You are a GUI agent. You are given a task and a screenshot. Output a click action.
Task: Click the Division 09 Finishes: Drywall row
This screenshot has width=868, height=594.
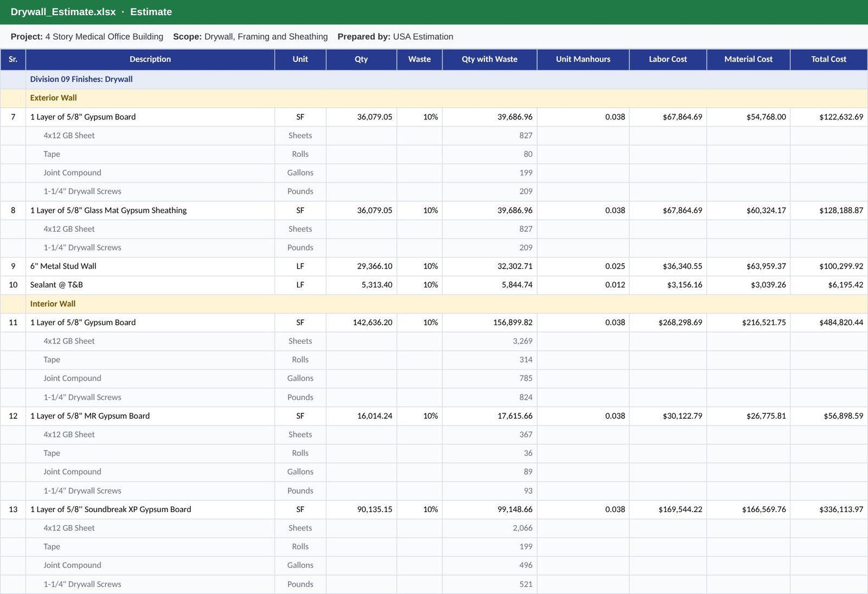coord(434,79)
